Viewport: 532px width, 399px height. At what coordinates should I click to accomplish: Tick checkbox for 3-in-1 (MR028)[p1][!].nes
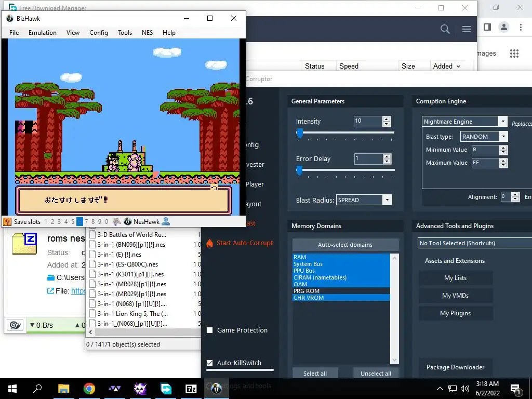(92, 284)
